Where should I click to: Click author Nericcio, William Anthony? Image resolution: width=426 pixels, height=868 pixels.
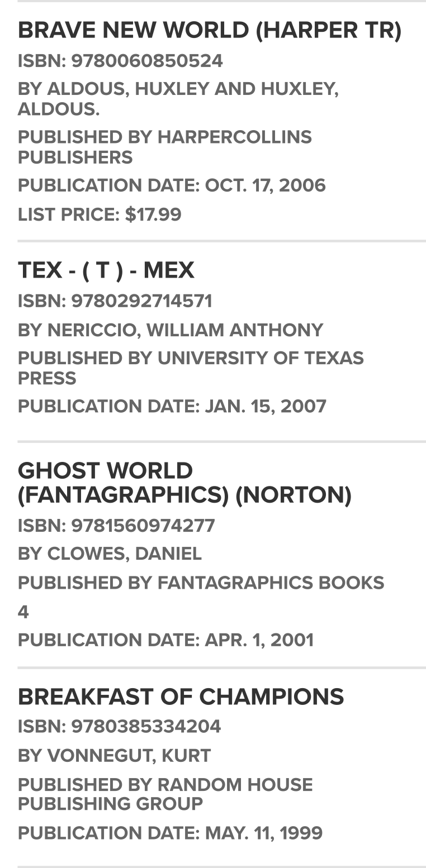pyautogui.click(x=171, y=330)
